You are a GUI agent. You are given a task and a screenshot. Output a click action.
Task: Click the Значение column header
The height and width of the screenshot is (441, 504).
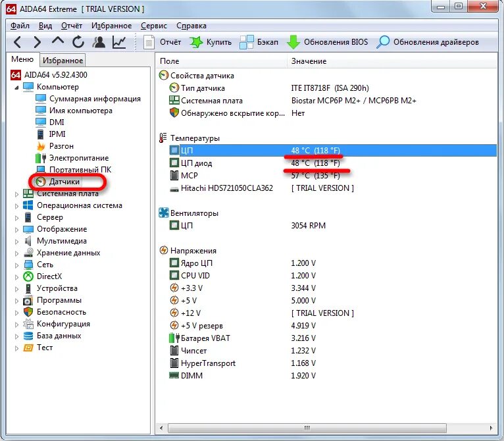[x=392, y=61]
